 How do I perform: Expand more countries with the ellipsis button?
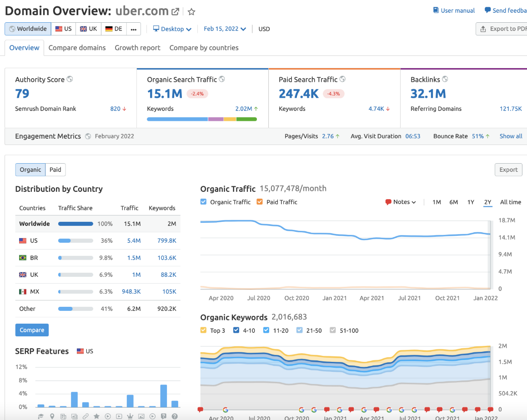coord(134,29)
